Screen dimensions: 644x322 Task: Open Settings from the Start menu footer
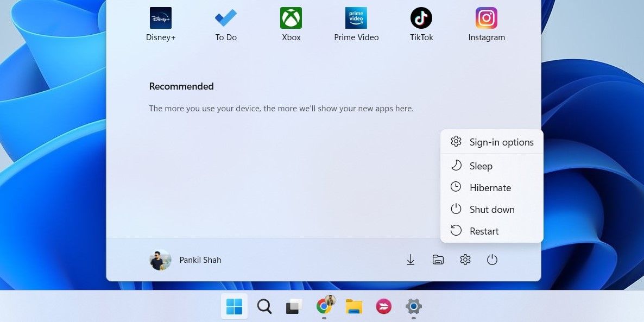click(x=465, y=260)
